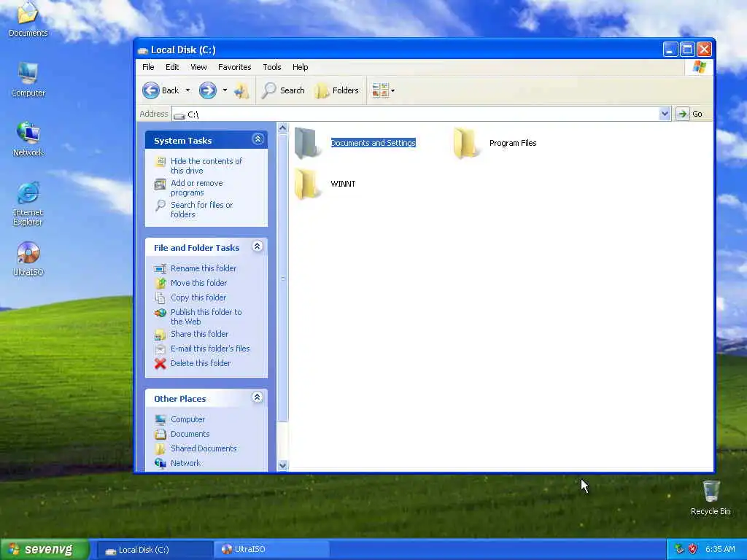Click the Rename this folder icon

pyautogui.click(x=160, y=268)
